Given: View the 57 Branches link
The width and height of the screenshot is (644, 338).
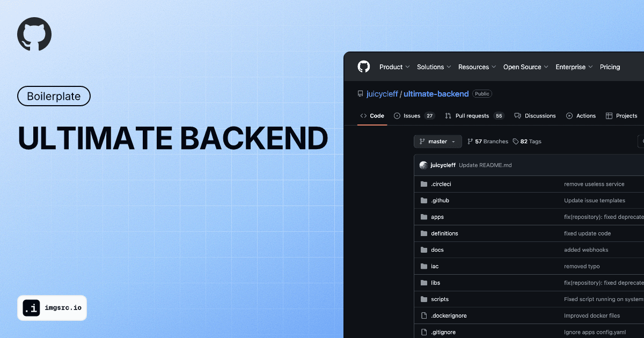Looking at the screenshot, I should [x=488, y=142].
